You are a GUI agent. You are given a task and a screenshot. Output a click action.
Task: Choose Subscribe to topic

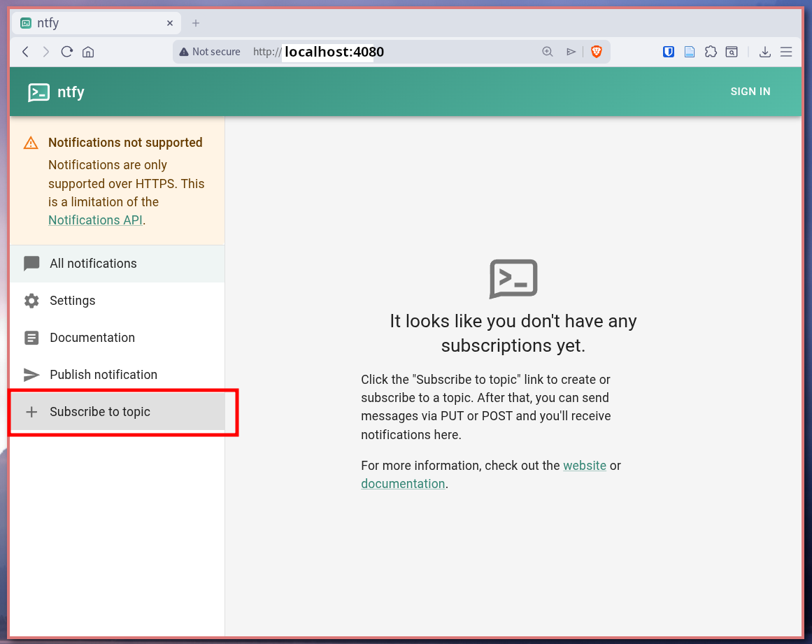tap(100, 412)
